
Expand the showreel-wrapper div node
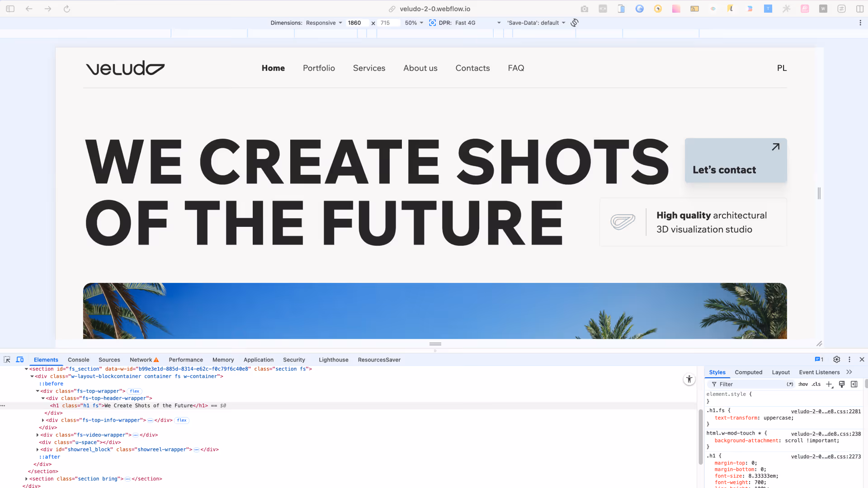coord(37,450)
